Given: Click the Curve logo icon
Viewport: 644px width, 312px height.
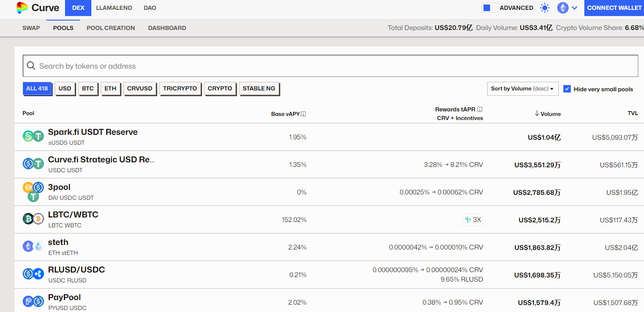Looking at the screenshot, I should pos(22,8).
